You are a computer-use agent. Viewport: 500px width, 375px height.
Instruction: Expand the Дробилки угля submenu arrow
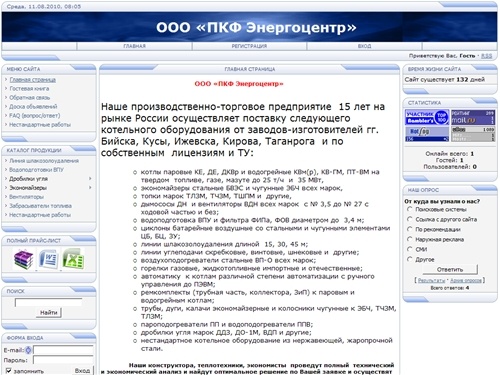point(90,179)
